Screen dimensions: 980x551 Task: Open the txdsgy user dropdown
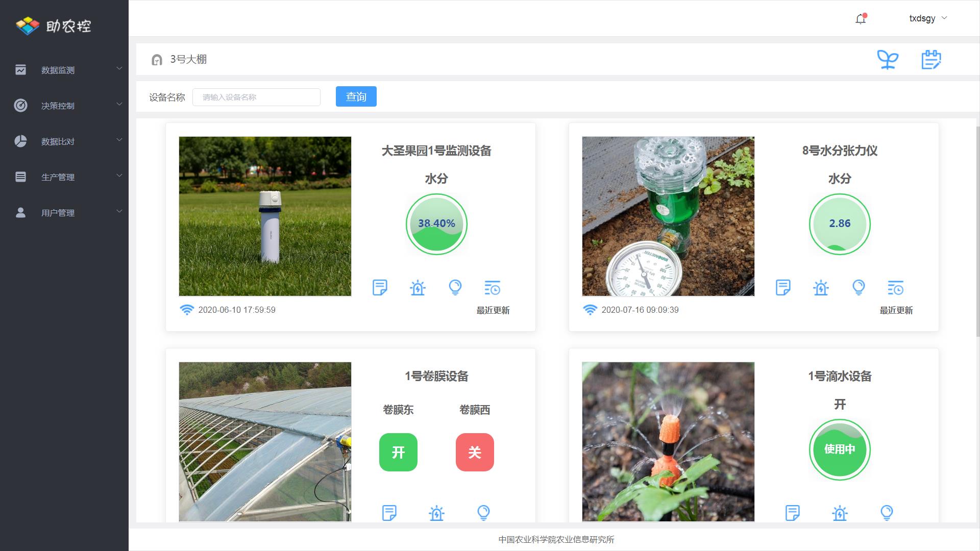(927, 18)
